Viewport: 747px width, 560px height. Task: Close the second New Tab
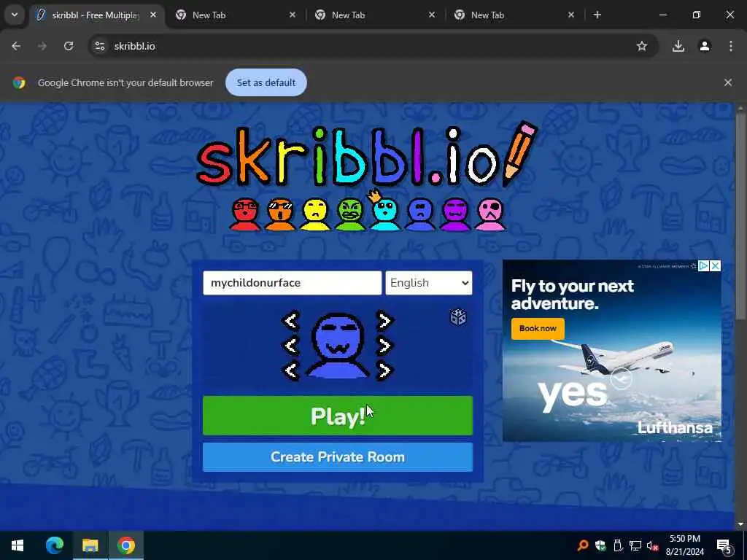432,15
